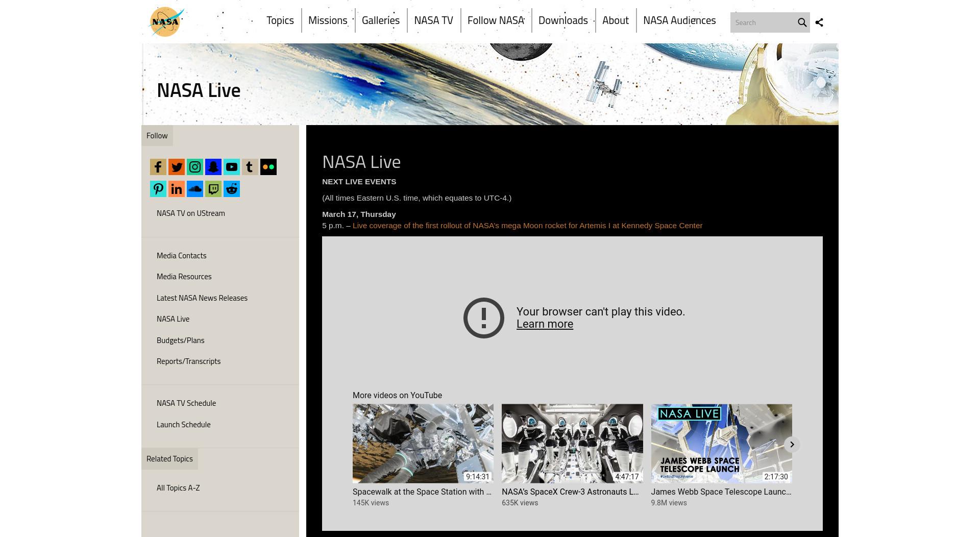
Task: Open Media Resources link
Action: (x=184, y=277)
